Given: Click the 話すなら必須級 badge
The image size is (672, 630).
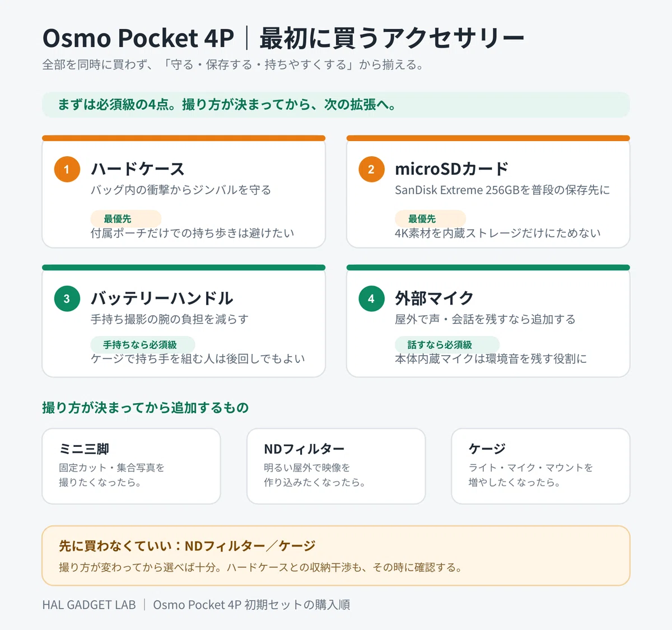Looking at the screenshot, I should coord(447,344).
